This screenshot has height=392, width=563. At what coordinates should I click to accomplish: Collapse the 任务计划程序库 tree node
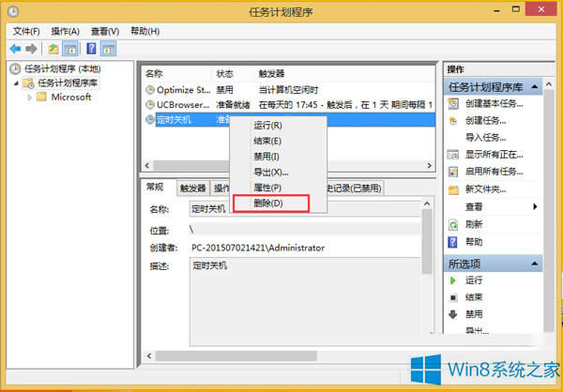tap(16, 83)
